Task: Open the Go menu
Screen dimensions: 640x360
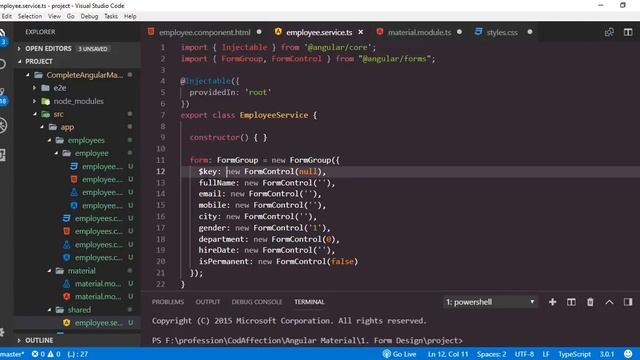Action: click(71, 16)
